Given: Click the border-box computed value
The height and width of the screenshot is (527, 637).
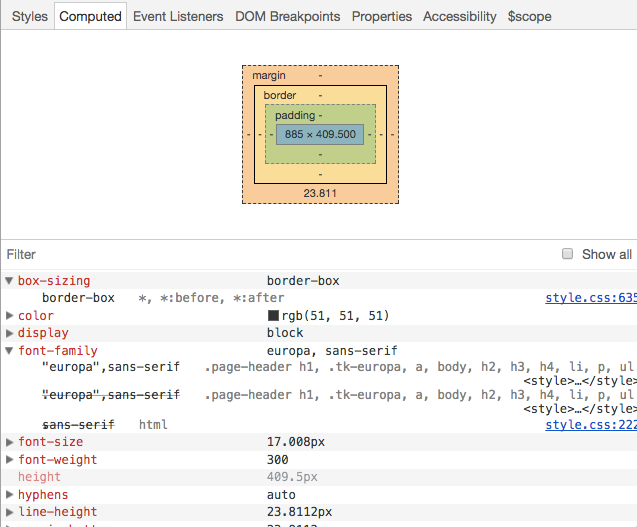Looking at the screenshot, I should [x=303, y=281].
